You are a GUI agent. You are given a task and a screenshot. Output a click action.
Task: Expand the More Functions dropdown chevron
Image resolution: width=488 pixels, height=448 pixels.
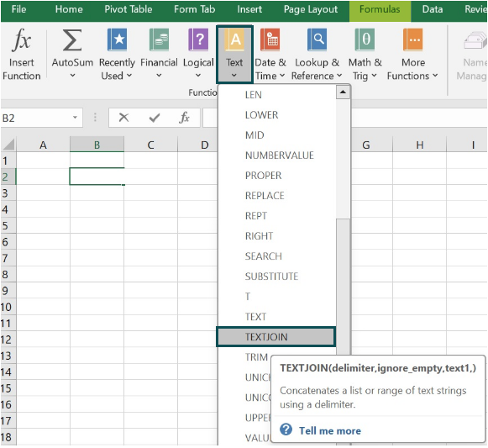[435, 76]
